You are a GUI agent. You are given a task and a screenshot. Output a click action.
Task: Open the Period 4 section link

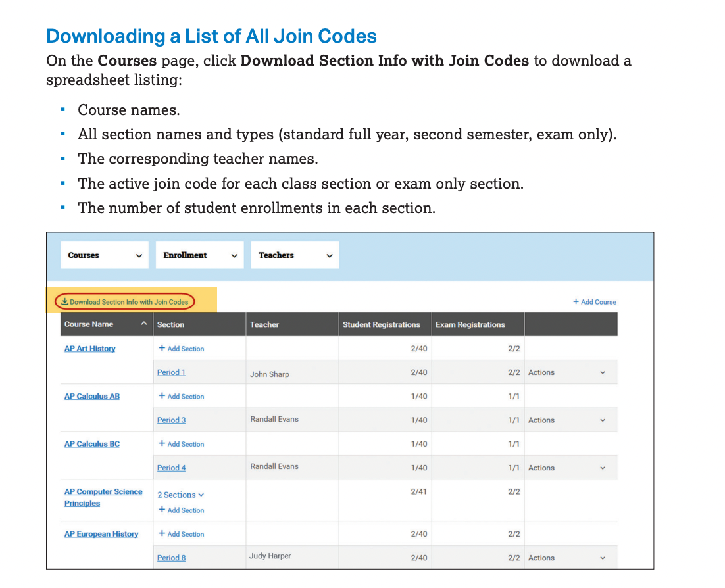[171, 468]
